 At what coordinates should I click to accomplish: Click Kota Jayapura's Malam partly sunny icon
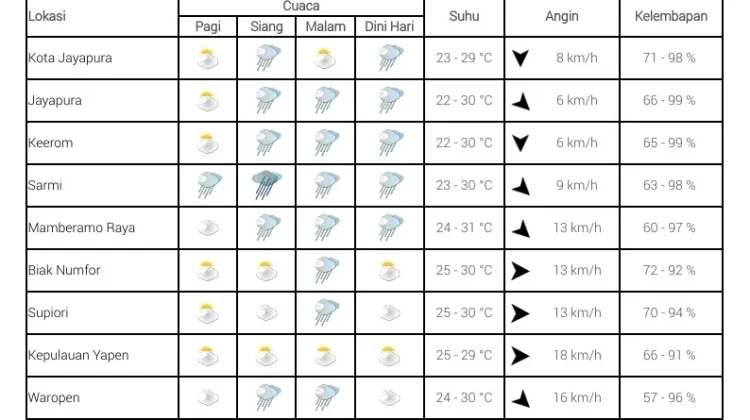click(325, 58)
